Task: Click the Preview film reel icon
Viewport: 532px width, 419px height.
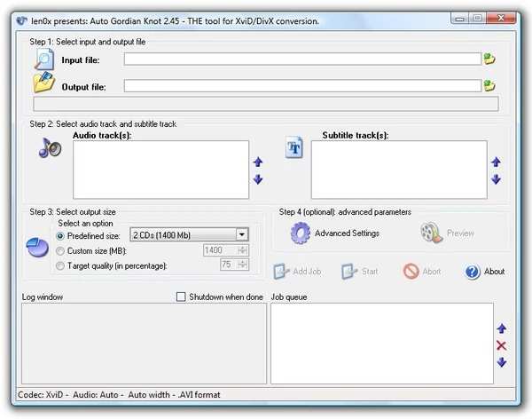Action: click(x=431, y=233)
